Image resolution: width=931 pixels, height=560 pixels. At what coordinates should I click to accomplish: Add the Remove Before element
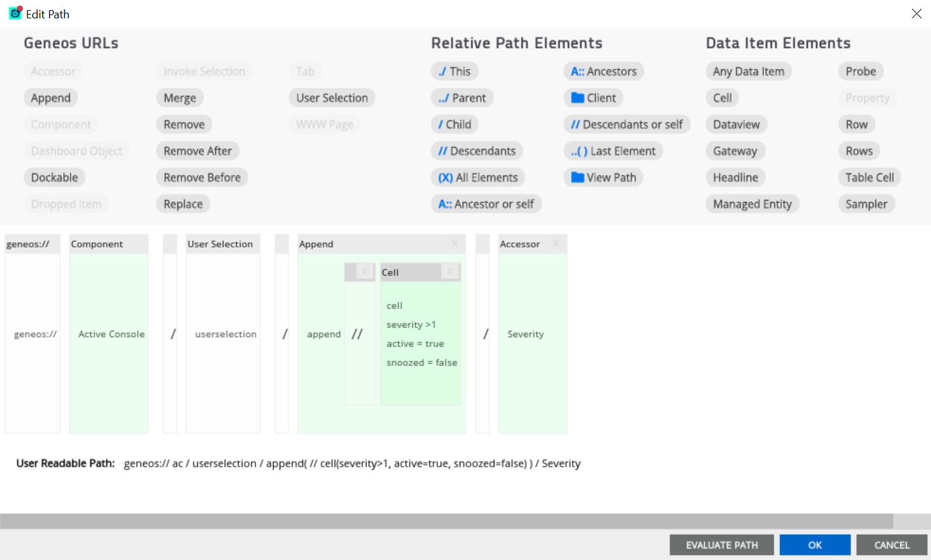click(202, 177)
